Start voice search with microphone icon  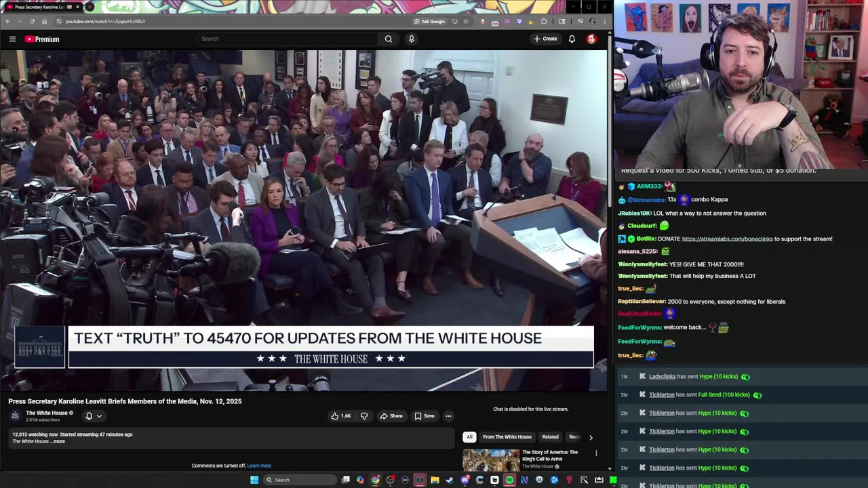(x=411, y=39)
